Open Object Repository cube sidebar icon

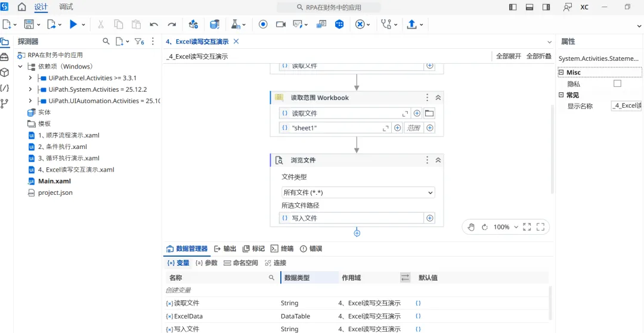tap(5, 73)
